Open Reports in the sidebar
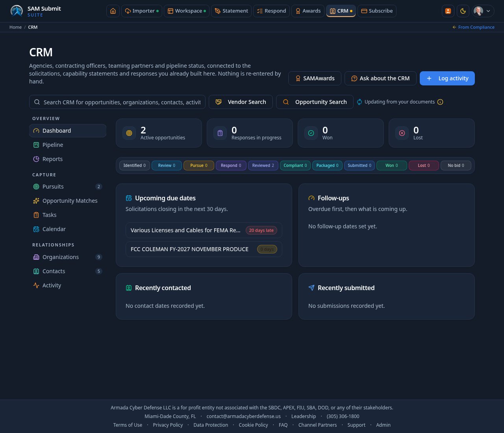 pyautogui.click(x=68, y=159)
